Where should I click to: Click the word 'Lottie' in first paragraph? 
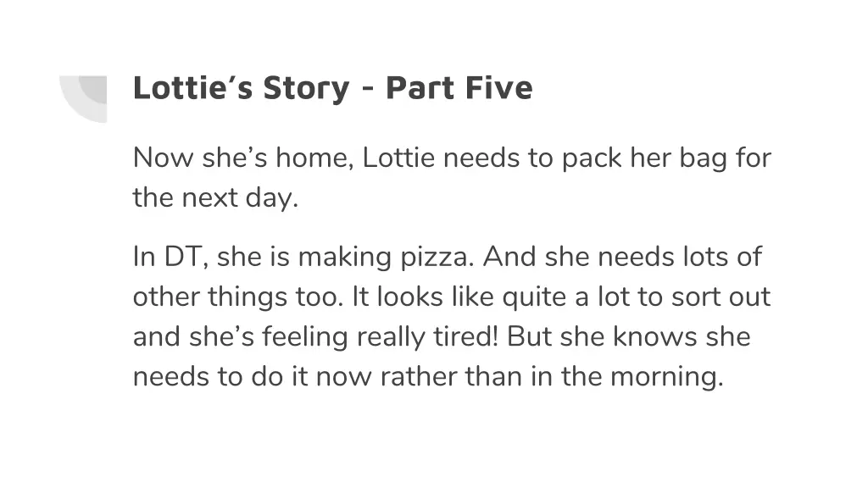398,158
